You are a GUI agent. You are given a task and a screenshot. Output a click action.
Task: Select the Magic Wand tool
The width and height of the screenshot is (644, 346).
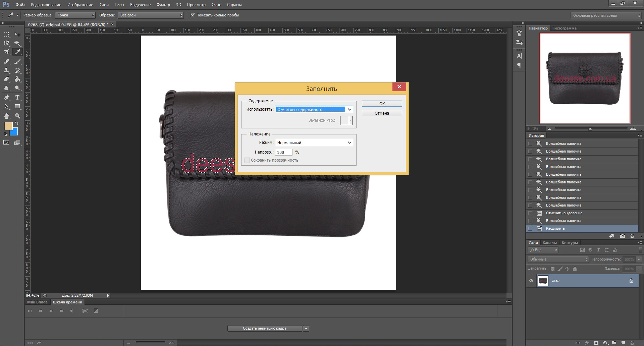pyautogui.click(x=17, y=43)
